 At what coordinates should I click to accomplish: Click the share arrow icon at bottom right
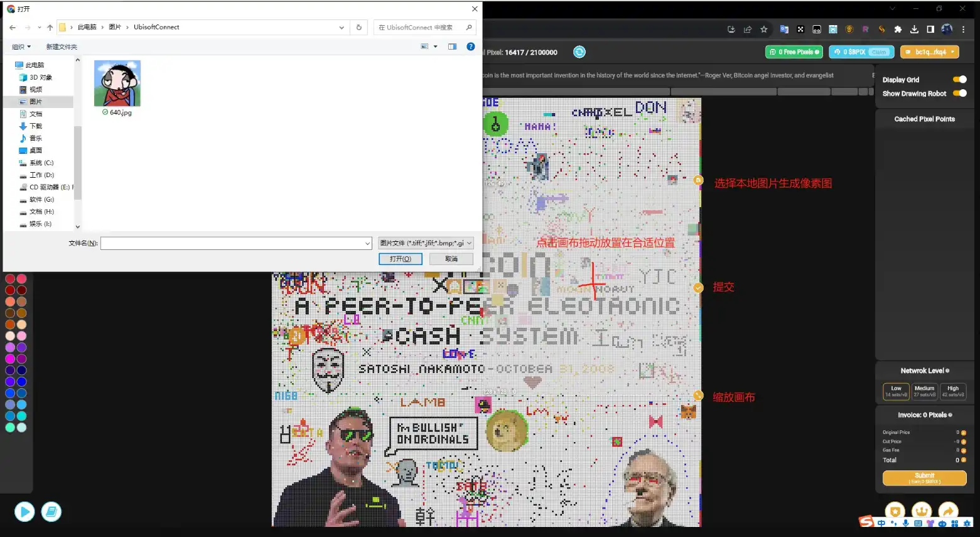click(948, 511)
